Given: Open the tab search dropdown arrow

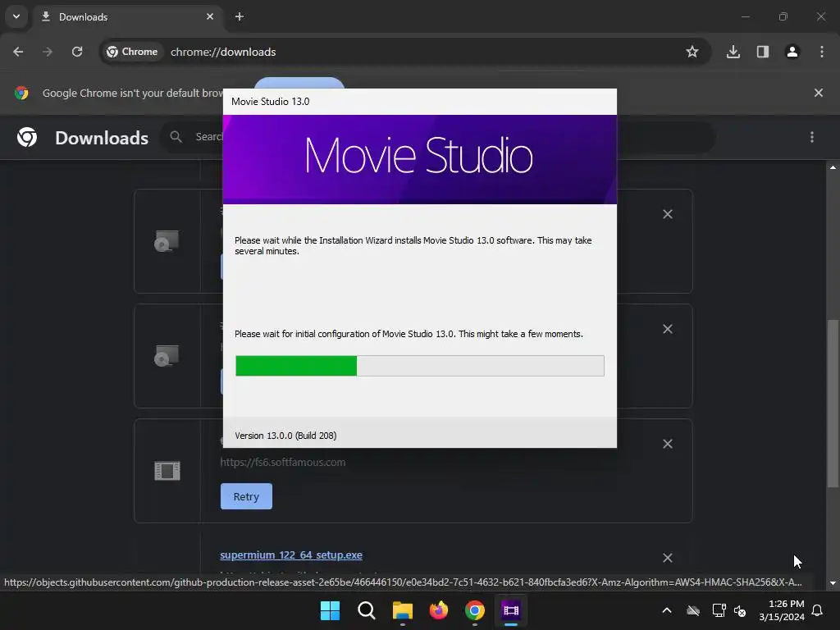Looking at the screenshot, I should click(16, 16).
